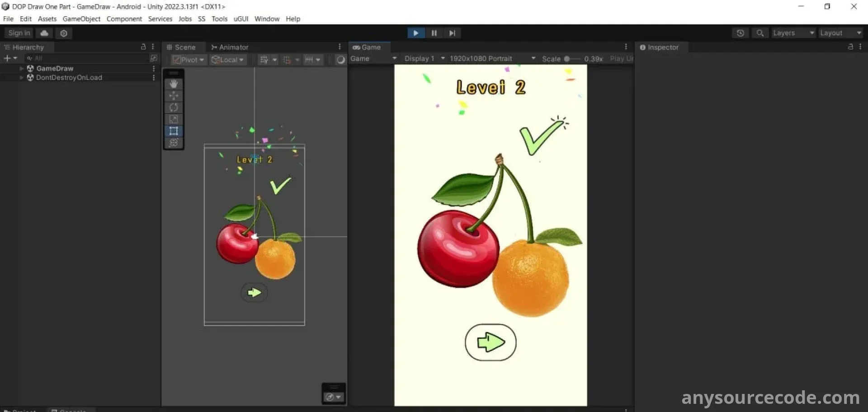This screenshot has width=868, height=412.
Task: Open the Unity cloud services icon
Action: pos(44,33)
